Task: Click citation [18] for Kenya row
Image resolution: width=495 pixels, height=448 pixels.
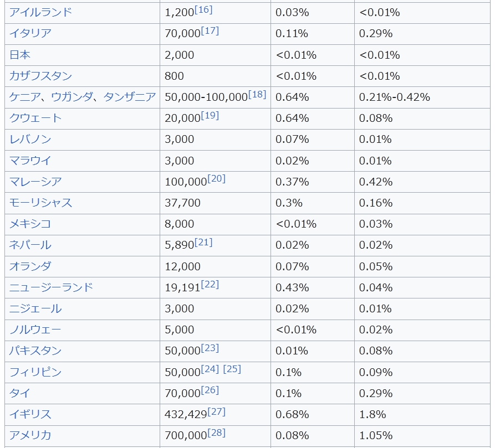Action: coord(257,95)
